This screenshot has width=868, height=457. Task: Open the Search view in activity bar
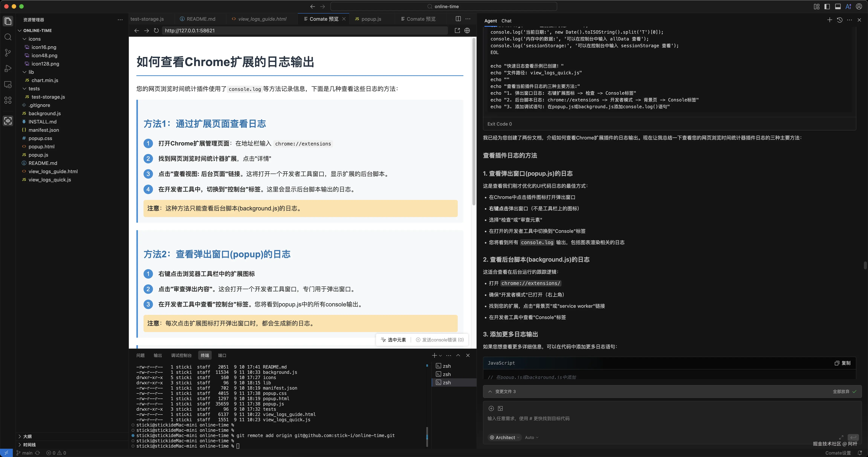pos(8,37)
